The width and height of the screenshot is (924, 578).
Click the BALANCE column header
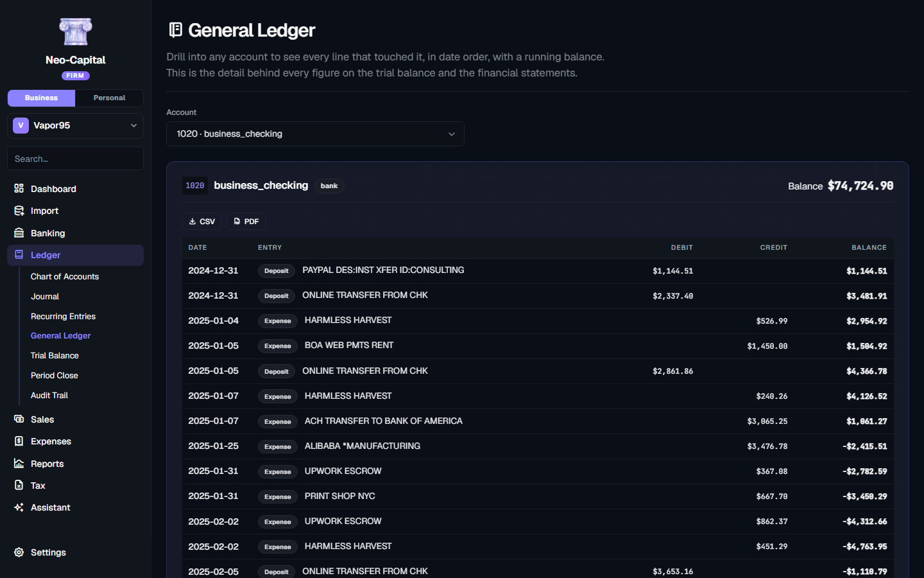point(869,247)
